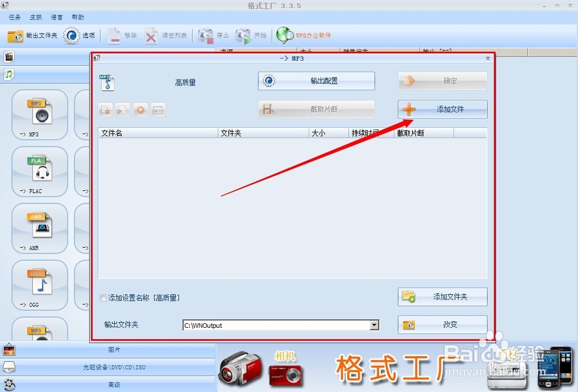Click the 添加文件 add files button
The height and width of the screenshot is (392, 578).
coord(442,109)
